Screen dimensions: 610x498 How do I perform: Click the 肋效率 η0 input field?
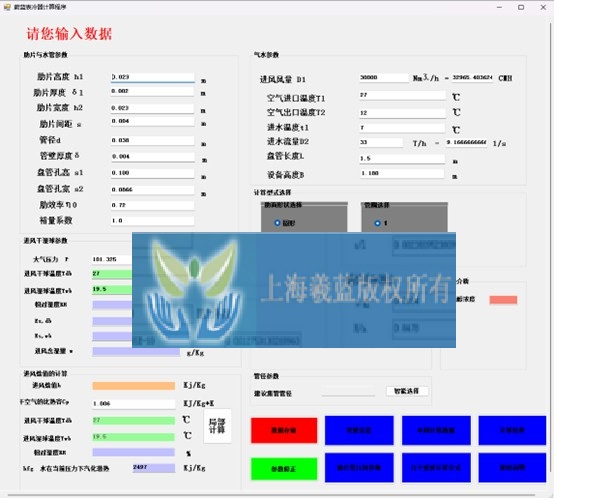(152, 205)
